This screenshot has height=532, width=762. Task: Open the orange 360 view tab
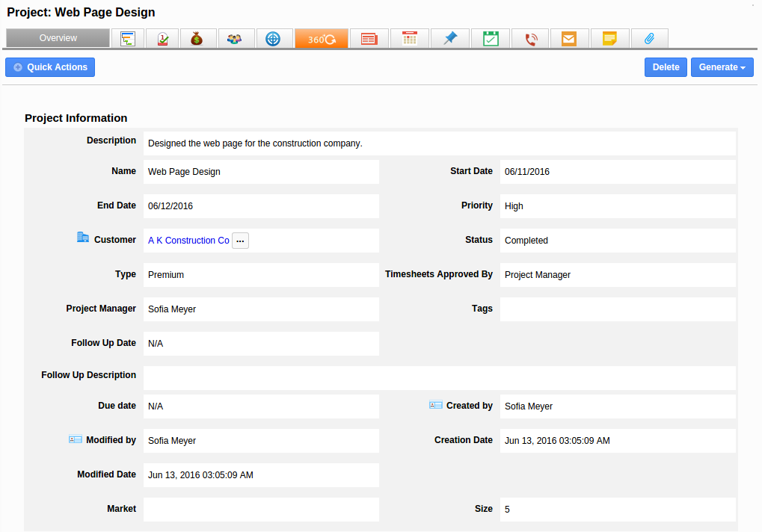pyautogui.click(x=322, y=38)
